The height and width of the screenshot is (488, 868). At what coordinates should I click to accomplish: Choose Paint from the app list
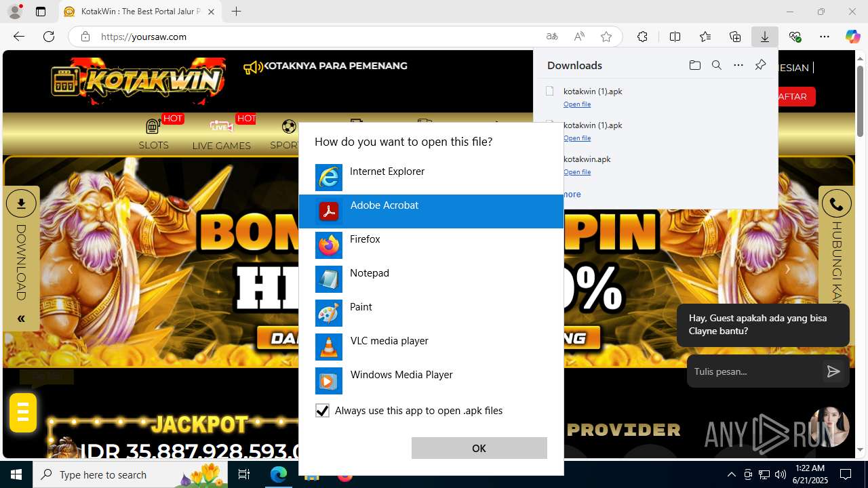pos(431,313)
